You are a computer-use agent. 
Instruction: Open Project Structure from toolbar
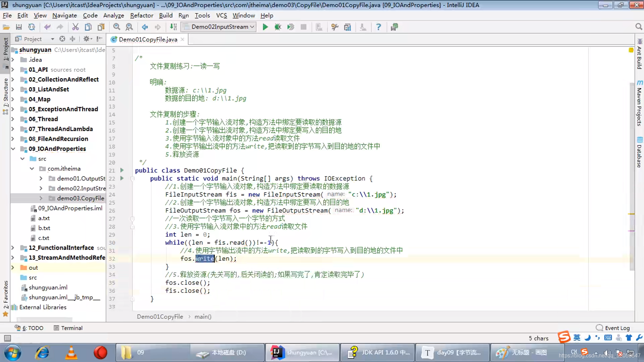tap(347, 27)
